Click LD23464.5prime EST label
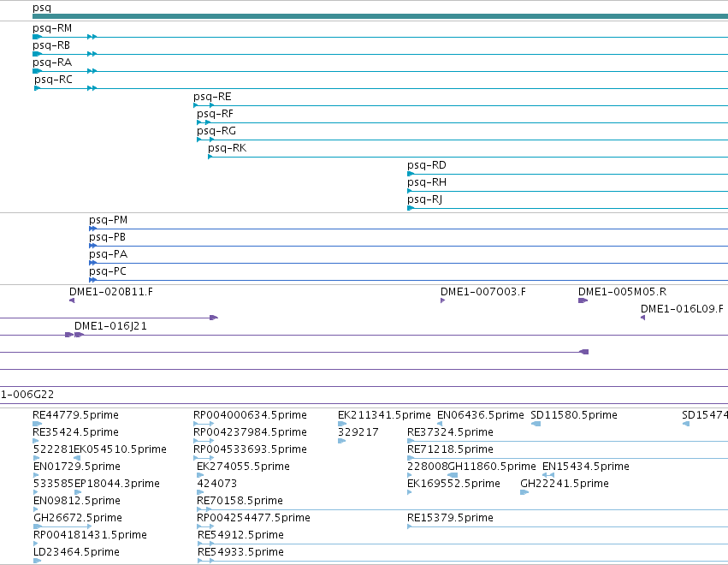This screenshot has width=728, height=565. (x=76, y=552)
